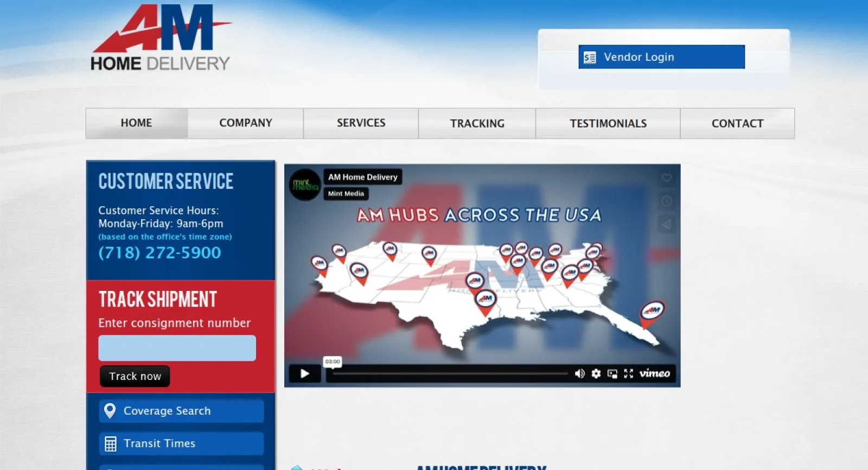Like the video with heart icon
The image size is (868, 470).
point(667,177)
